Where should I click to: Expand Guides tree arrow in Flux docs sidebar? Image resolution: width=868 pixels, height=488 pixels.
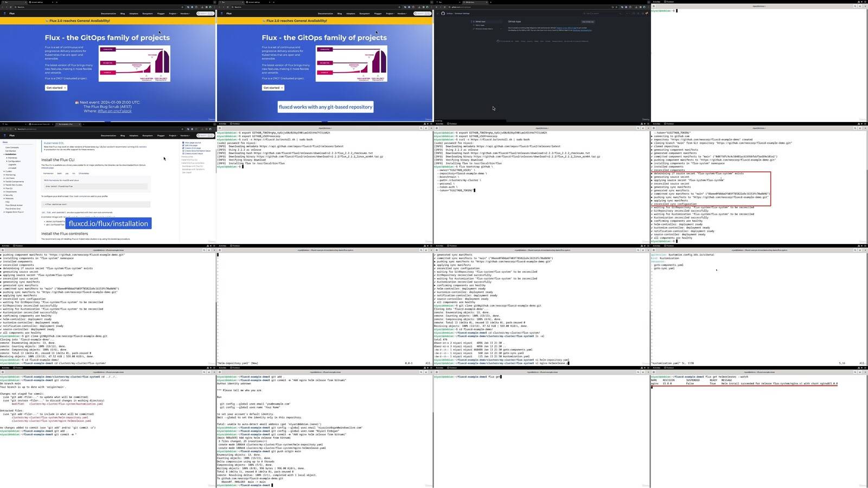4,171
